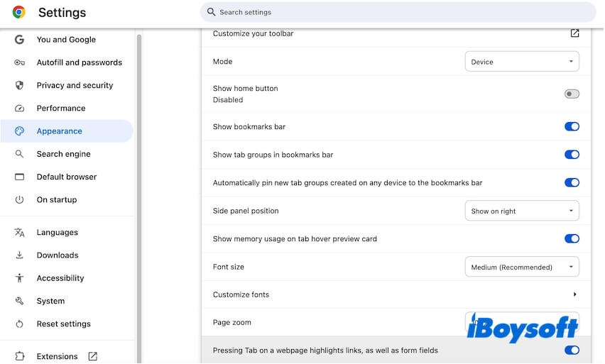The width and height of the screenshot is (605, 364).
Task: Click the power icon for On startup
Action: point(19,199)
